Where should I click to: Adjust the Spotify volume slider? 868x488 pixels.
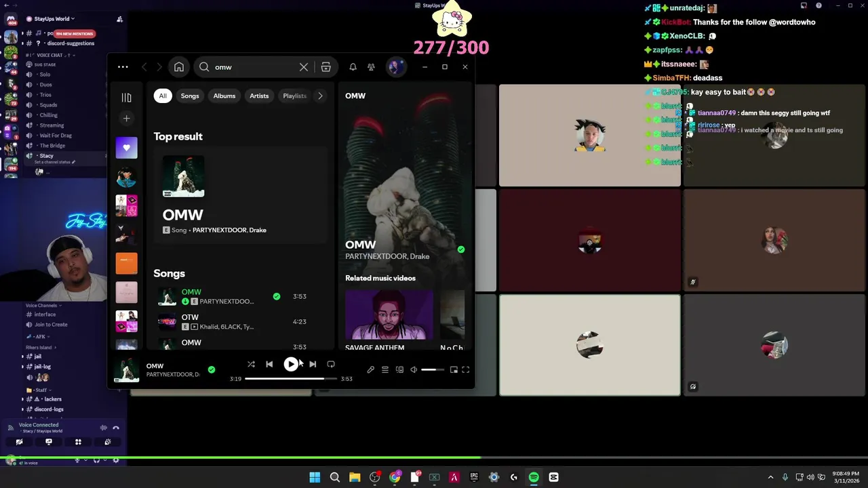(433, 369)
